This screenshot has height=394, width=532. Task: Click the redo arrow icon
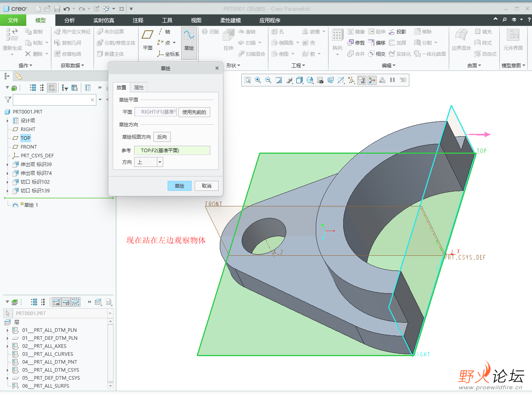click(x=82, y=9)
